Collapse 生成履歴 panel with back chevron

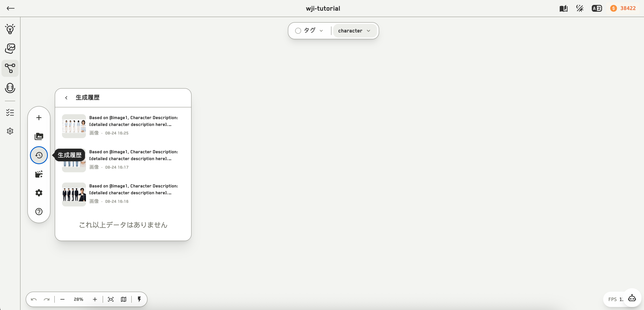[66, 98]
